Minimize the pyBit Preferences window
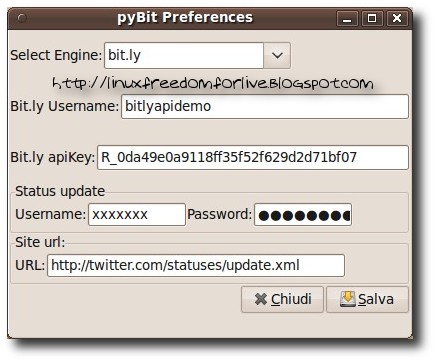 click(347, 18)
